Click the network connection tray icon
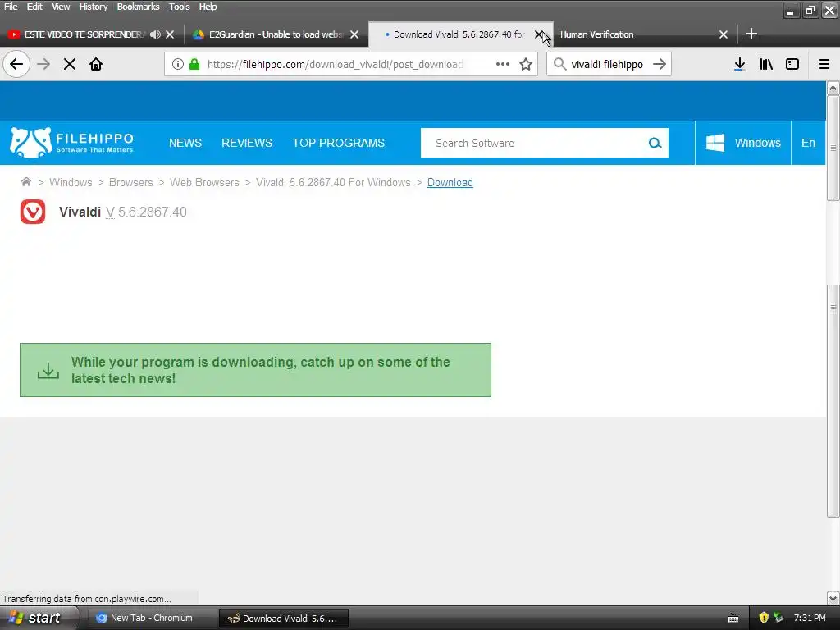The image size is (840, 630). click(779, 618)
